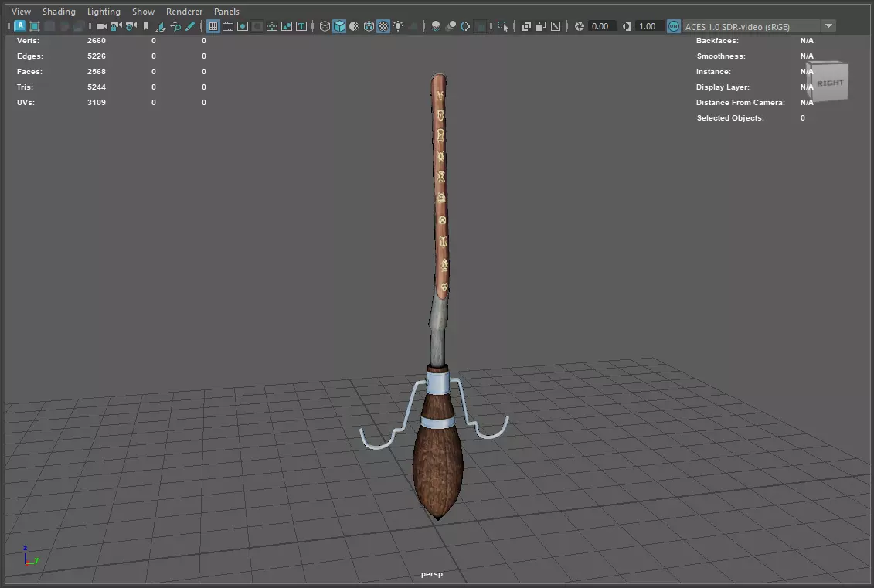Screen dimensions: 874x588
Task: Open the ACES 1.0 SDR-video view transform dropdown
Action: (759, 26)
